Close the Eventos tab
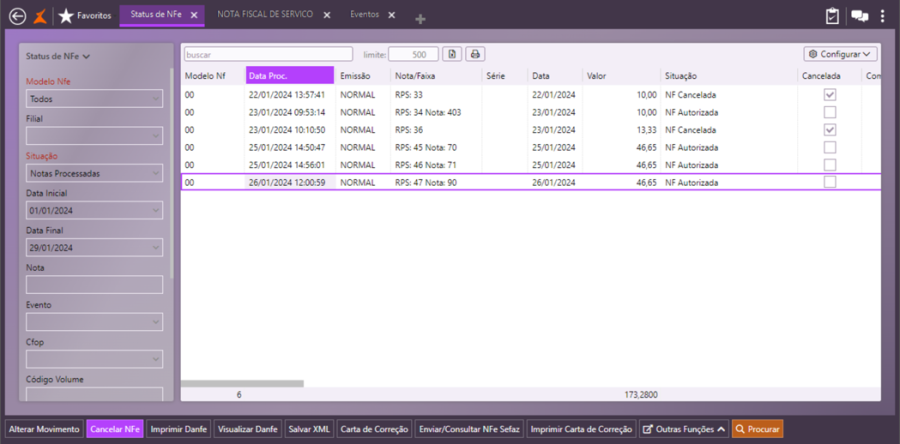The image size is (900, 444). point(391,15)
